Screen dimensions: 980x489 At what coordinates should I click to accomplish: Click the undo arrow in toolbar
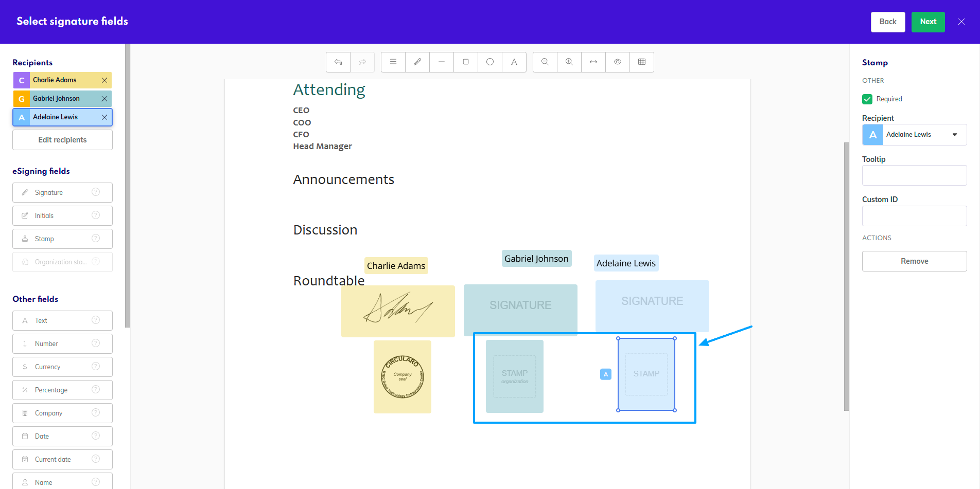338,62
